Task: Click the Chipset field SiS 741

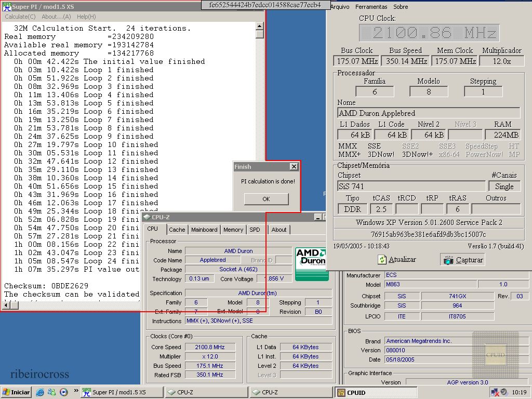Action: (411, 187)
